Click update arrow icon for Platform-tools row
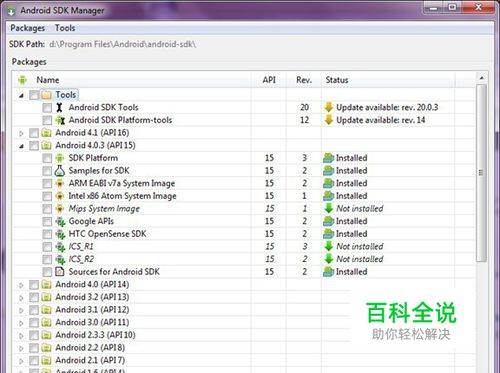Viewport: 500px width, 373px height. click(x=329, y=120)
